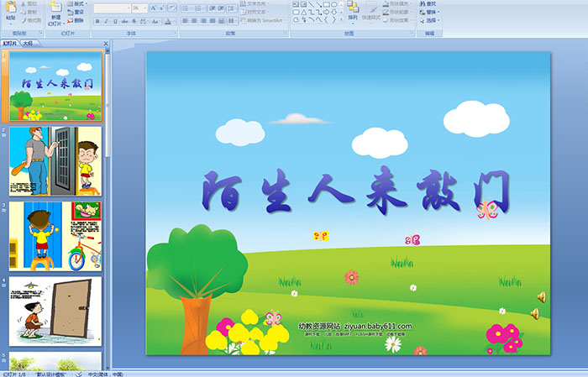
Task: Select the Rectangle shape in gallery
Action: [x=327, y=4]
